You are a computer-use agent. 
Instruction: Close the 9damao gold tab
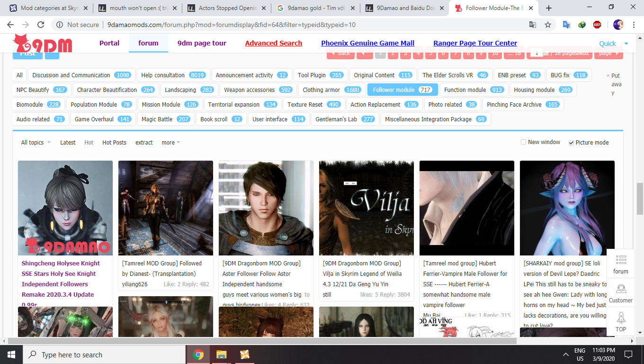(353, 8)
